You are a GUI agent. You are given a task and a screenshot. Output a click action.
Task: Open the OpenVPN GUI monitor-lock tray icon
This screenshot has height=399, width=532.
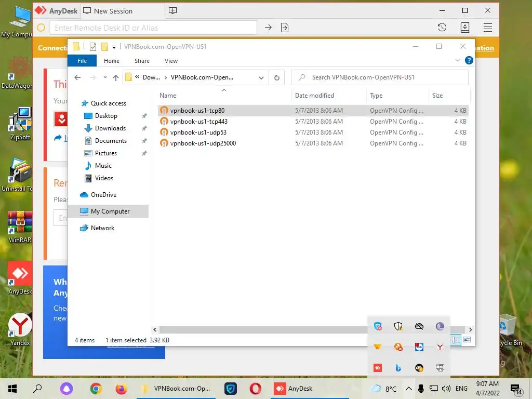440,368
